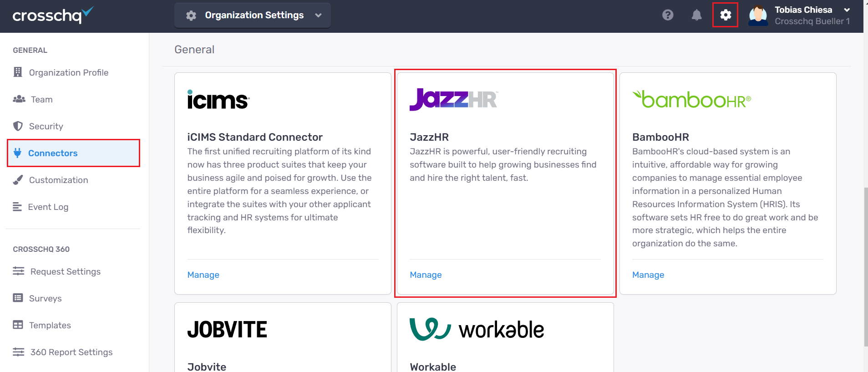Click the Crosschq Bueller 1 organization name
Screen dimensions: 868x372
point(812,21)
